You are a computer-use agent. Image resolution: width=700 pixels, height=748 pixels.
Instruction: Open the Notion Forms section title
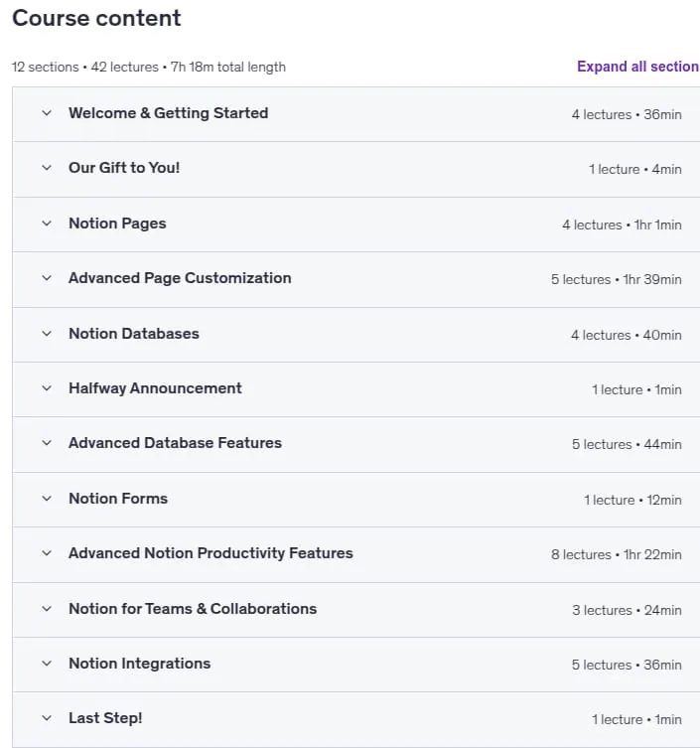click(x=118, y=499)
